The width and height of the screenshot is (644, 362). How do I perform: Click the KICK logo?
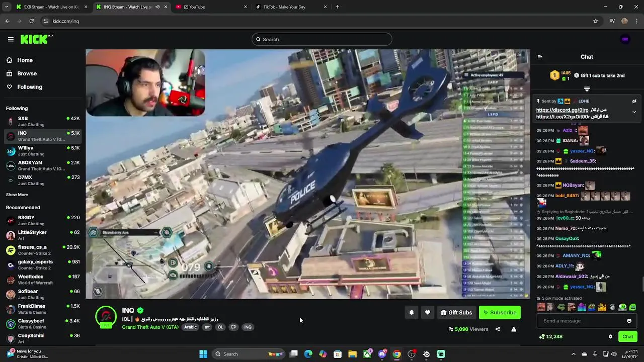[37, 39]
